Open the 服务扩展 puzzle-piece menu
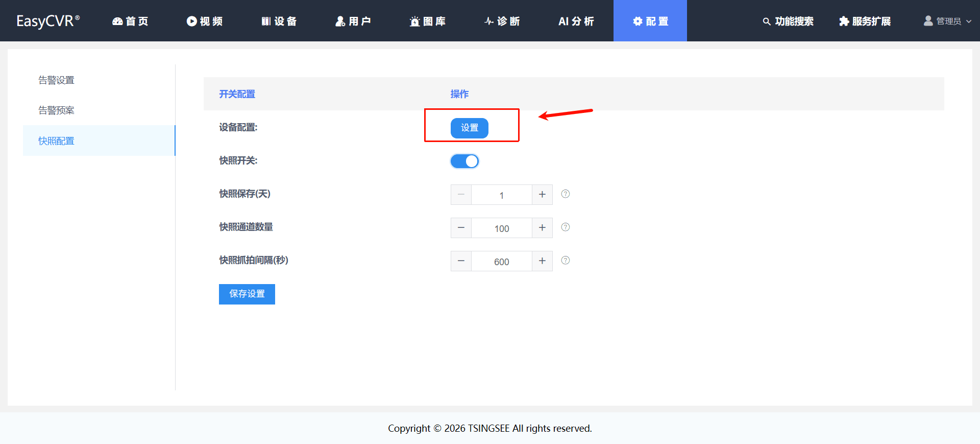The width and height of the screenshot is (980, 444). click(865, 21)
